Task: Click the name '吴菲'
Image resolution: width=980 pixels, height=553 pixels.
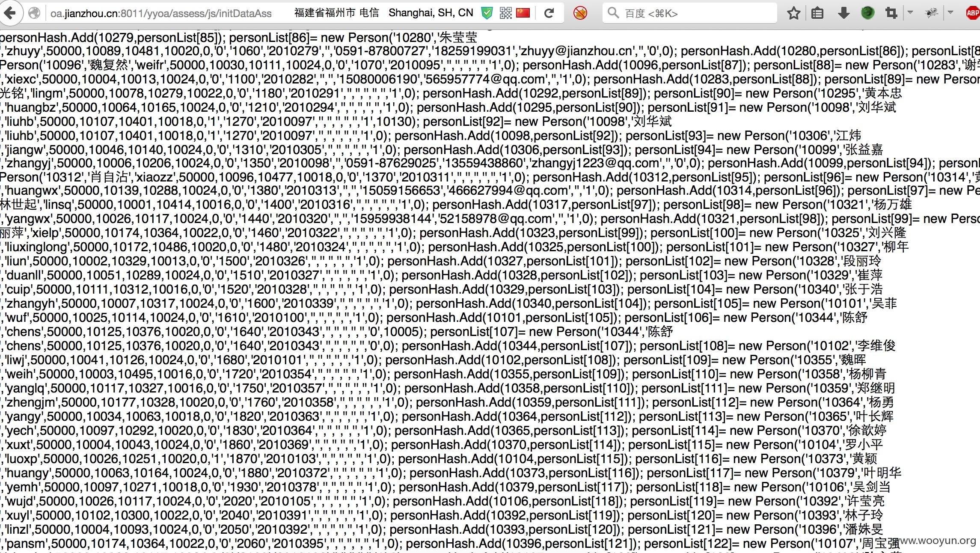Action: 884,303
